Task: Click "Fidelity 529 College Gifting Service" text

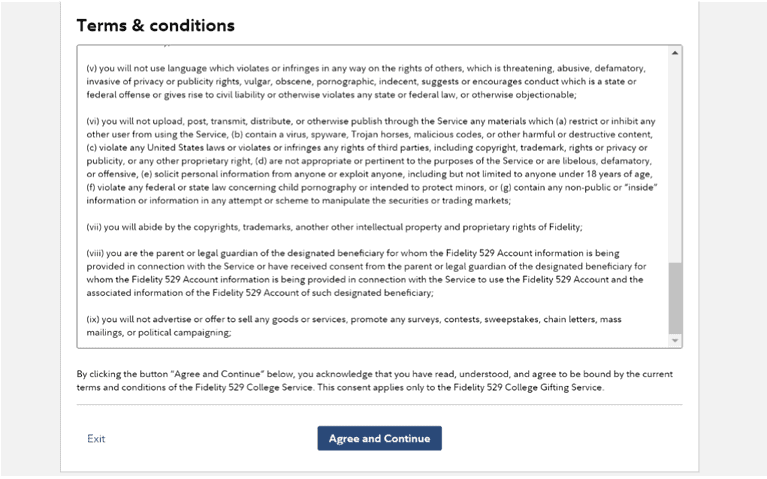Action: point(528,387)
